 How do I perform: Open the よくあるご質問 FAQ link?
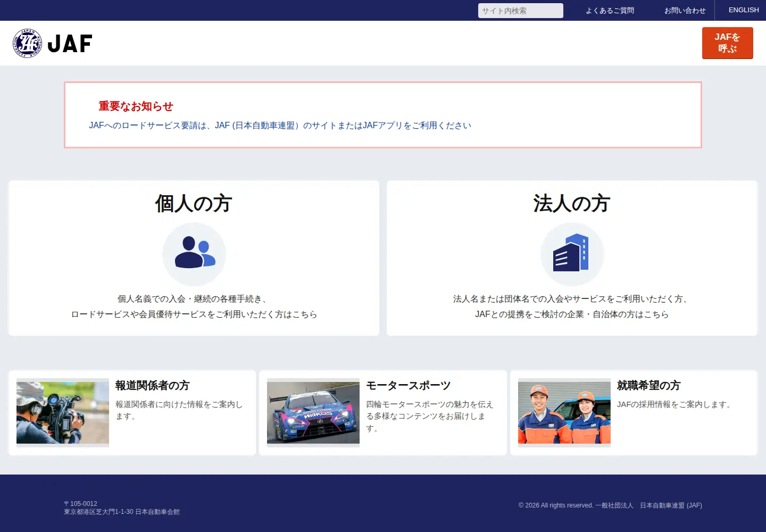click(610, 11)
